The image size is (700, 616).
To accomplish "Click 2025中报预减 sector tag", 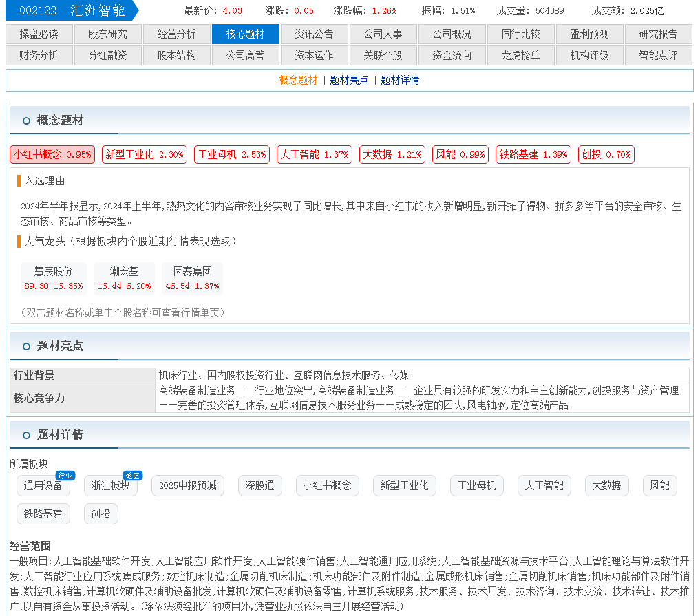I will click(x=188, y=486).
